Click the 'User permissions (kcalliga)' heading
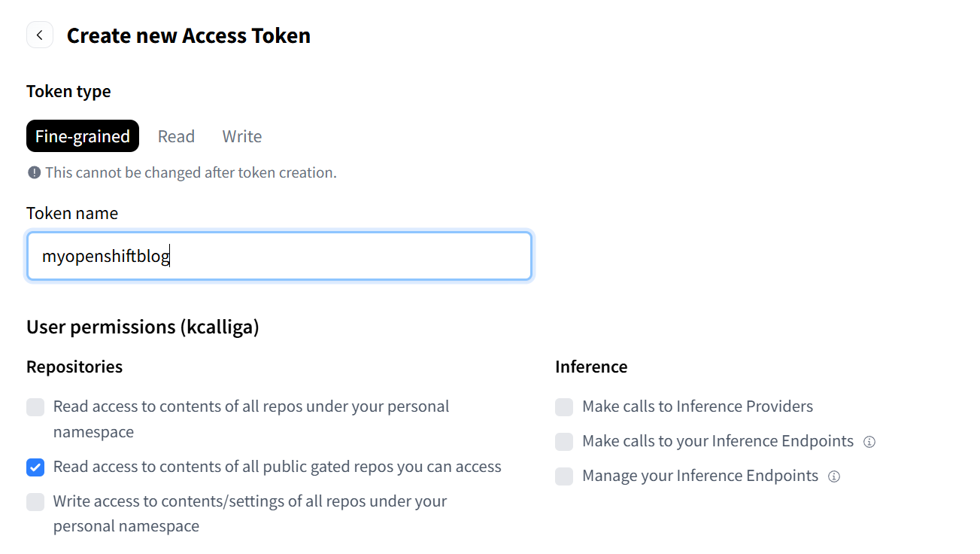This screenshot has width=980, height=554. [143, 327]
